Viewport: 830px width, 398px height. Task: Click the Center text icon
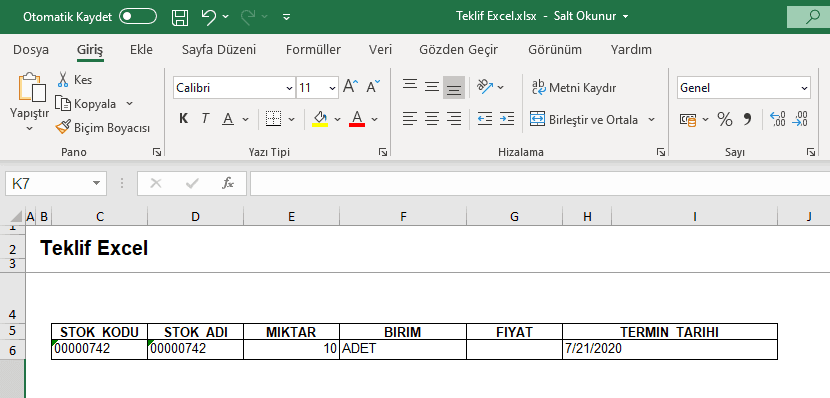[432, 119]
